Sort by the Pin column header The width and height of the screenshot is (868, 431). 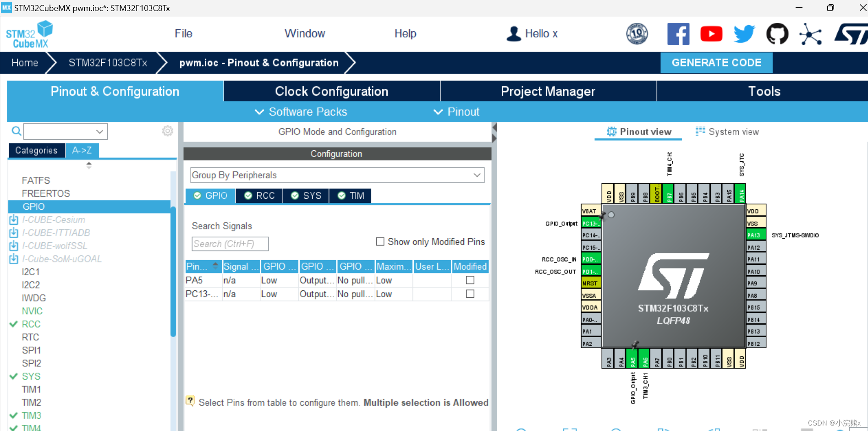click(x=203, y=266)
